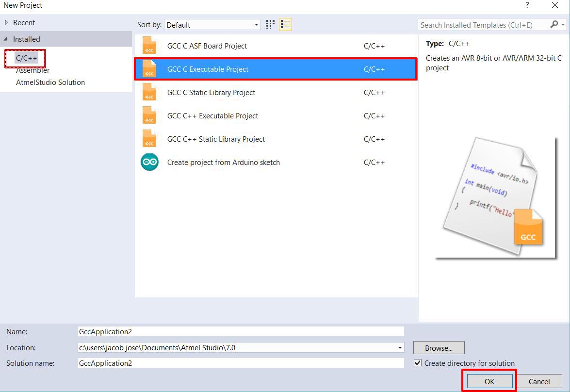
Task: Select Create project from Arduino sketch
Action: click(277, 162)
